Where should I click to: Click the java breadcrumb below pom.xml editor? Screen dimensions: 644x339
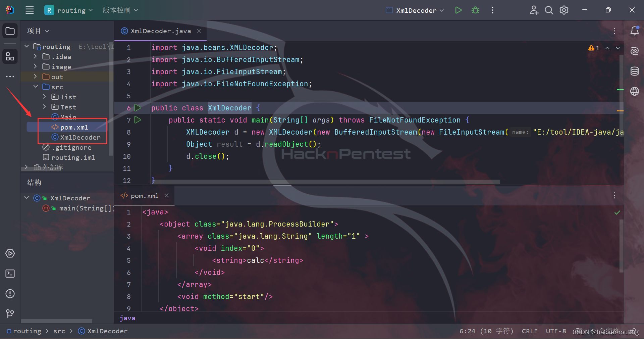click(x=127, y=318)
